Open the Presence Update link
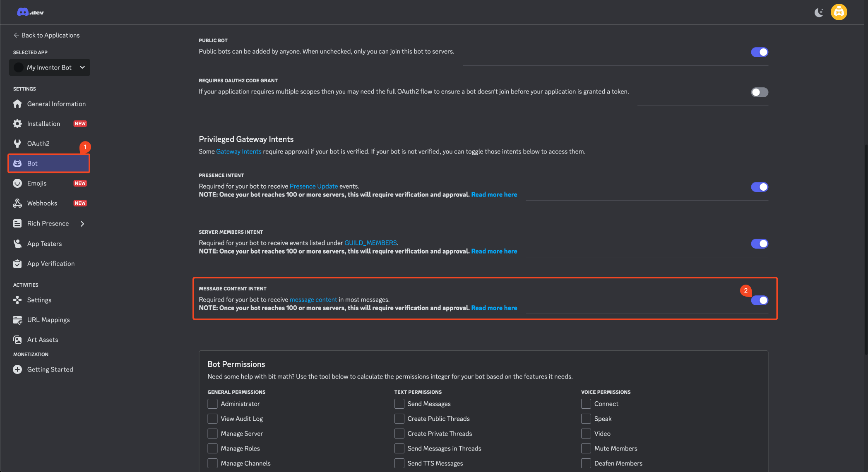 click(x=314, y=187)
